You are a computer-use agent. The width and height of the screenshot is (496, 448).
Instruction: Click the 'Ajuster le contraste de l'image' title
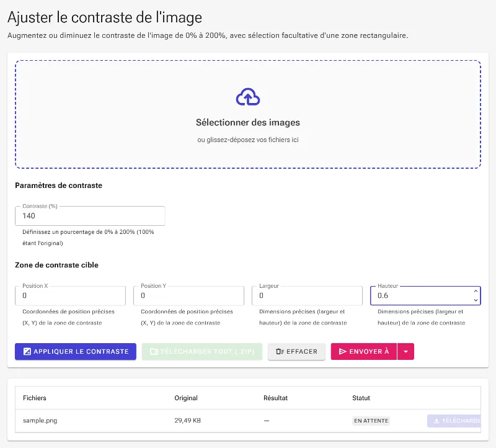105,17
